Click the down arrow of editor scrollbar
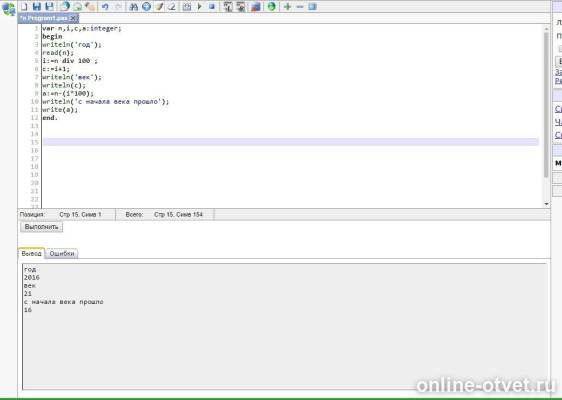 point(546,204)
